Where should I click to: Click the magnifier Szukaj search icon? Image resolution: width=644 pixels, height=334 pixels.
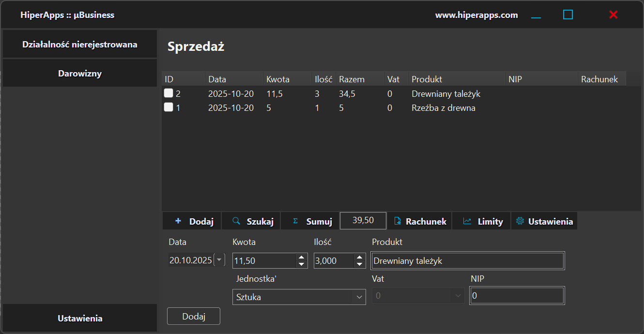[x=236, y=221]
